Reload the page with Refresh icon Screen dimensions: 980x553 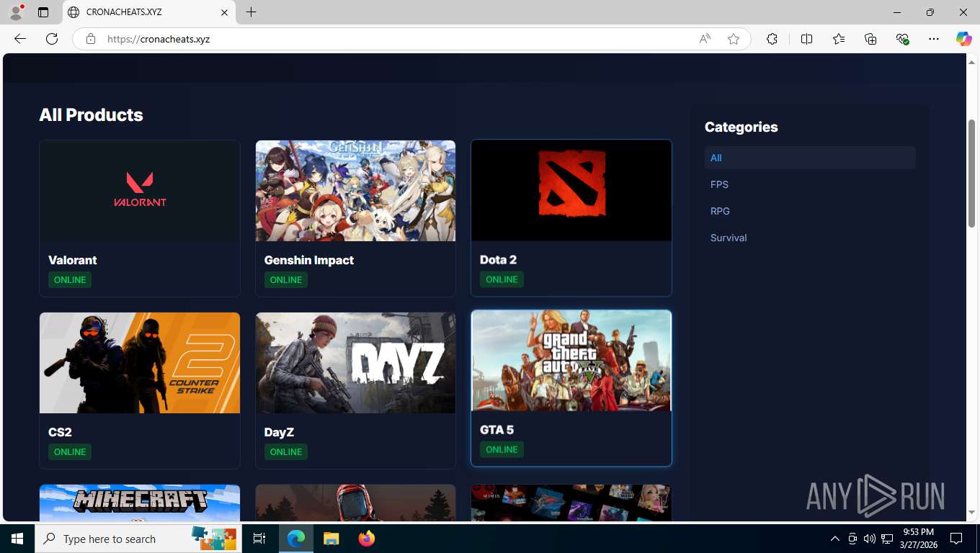click(x=52, y=39)
